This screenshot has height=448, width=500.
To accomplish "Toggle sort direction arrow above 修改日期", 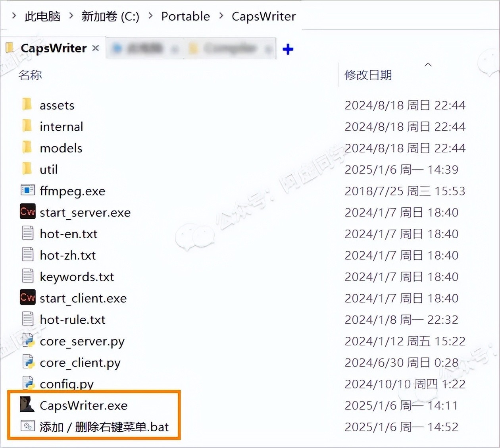I will point(428,64).
